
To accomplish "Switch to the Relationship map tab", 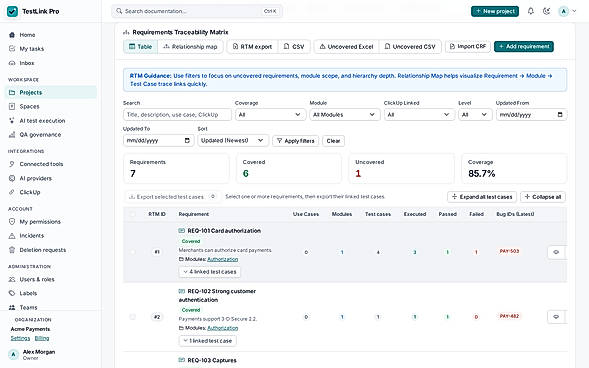I will coord(190,47).
